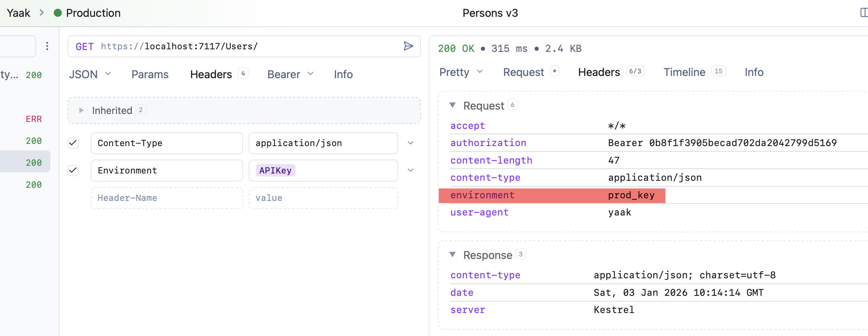Image resolution: width=868 pixels, height=336 pixels.
Task: Switch to the Params tab
Action: point(150,74)
